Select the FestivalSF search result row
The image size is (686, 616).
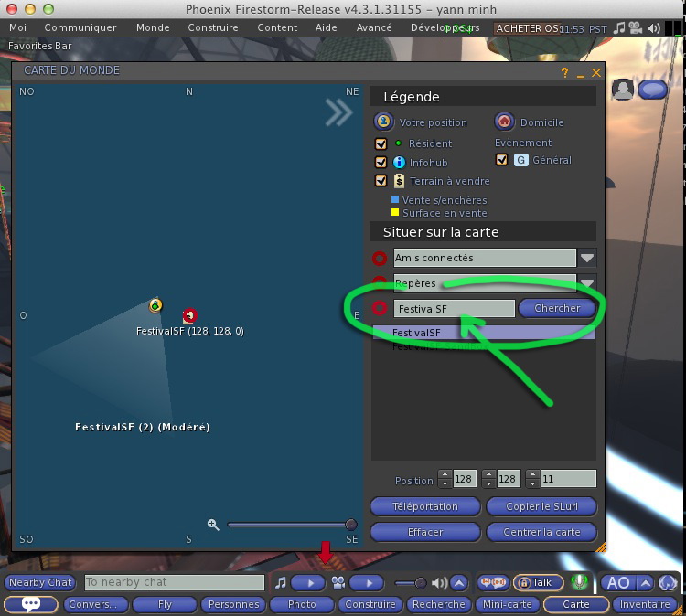point(483,333)
